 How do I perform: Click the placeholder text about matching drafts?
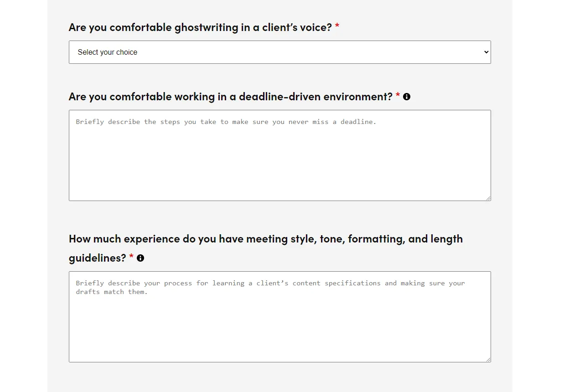tap(270, 287)
